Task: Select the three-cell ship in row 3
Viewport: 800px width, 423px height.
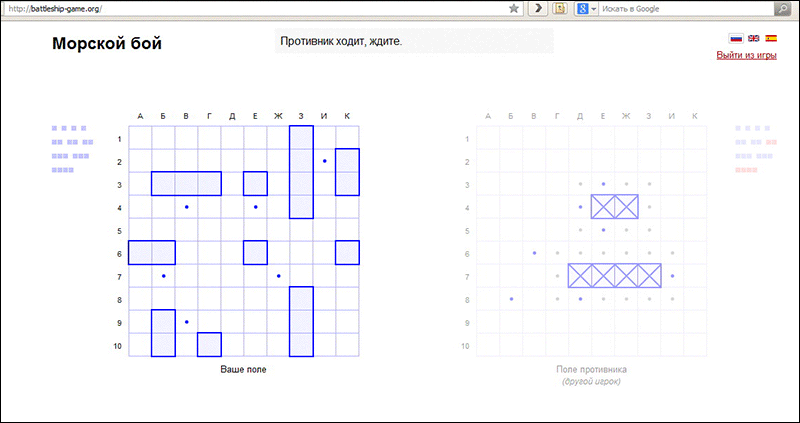Action: (186, 184)
